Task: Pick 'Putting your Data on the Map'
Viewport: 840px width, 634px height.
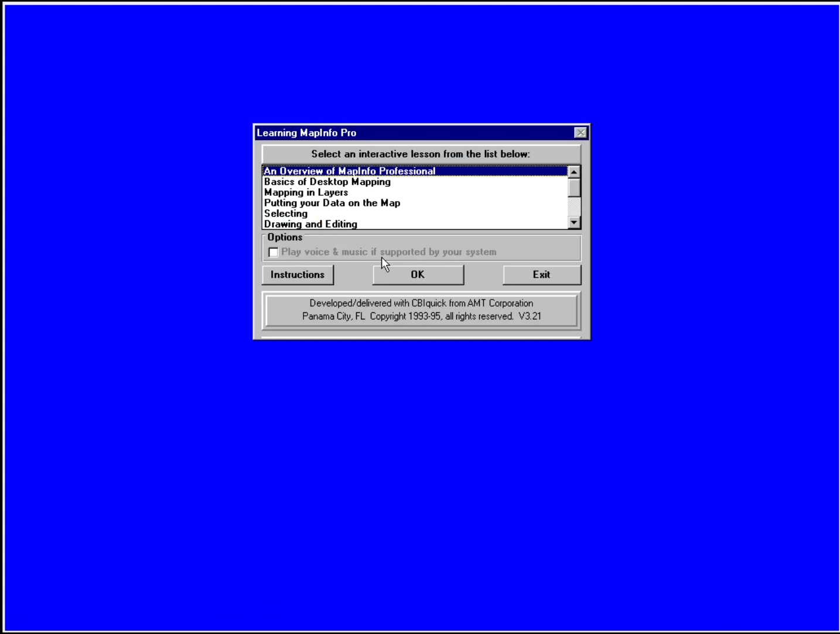Action: point(415,203)
